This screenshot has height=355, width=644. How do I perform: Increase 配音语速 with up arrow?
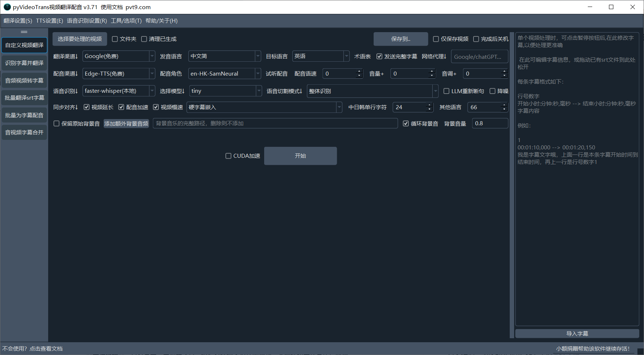pyautogui.click(x=359, y=71)
